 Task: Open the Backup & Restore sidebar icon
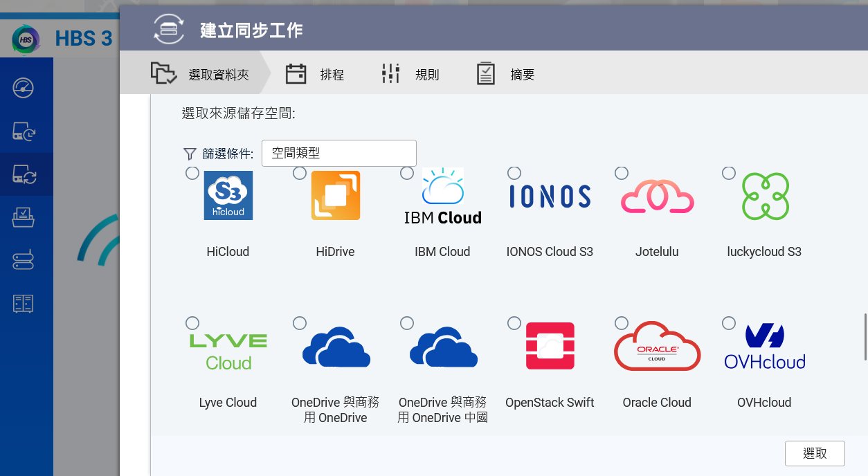tap(24, 131)
